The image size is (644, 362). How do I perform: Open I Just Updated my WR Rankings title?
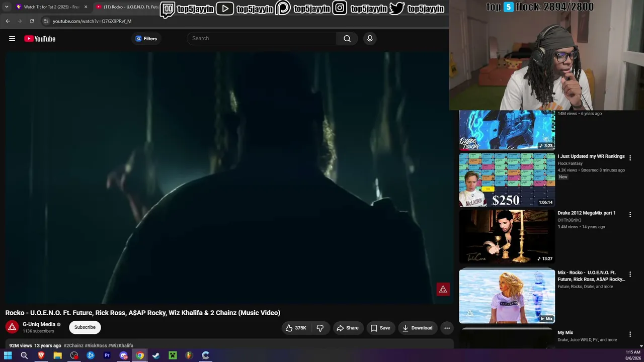click(x=591, y=156)
